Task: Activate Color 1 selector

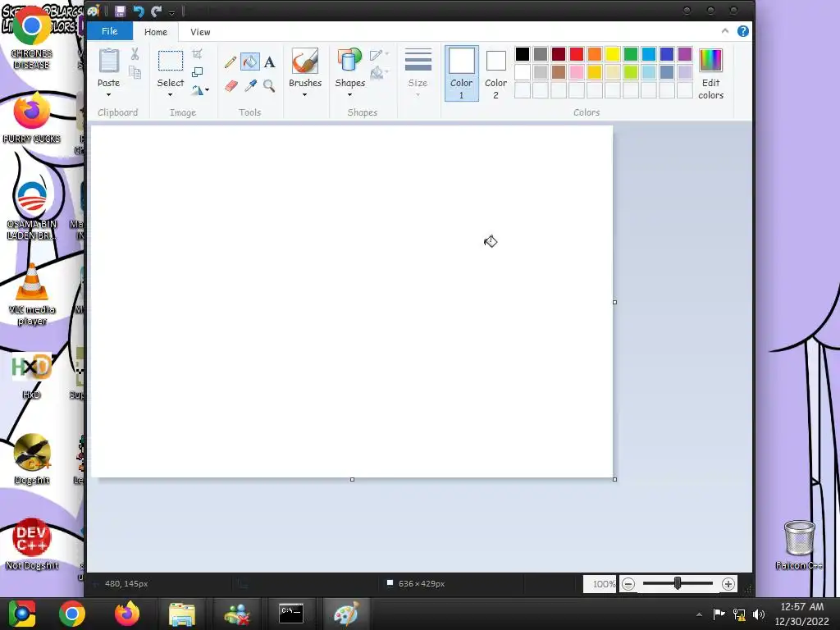Action: point(461,73)
